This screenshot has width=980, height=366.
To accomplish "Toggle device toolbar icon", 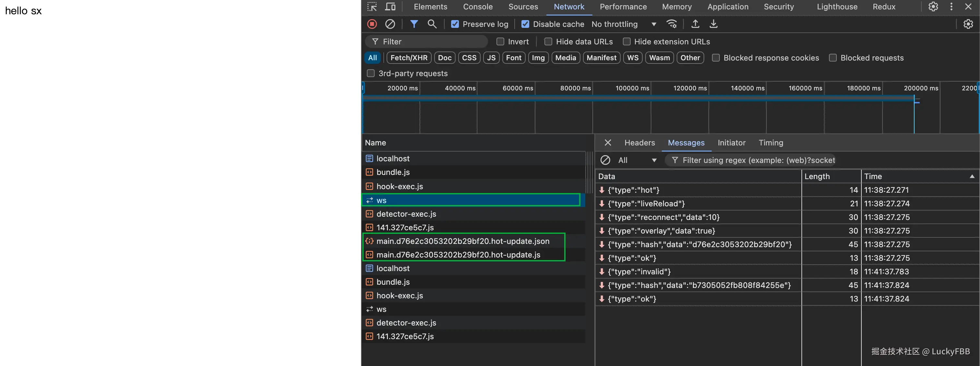I will [390, 6].
